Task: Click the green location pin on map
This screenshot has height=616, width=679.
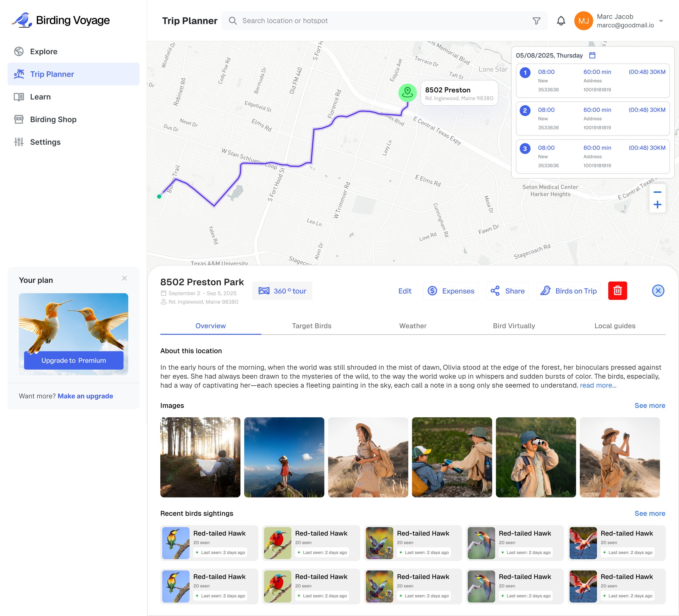Action: coord(407,93)
